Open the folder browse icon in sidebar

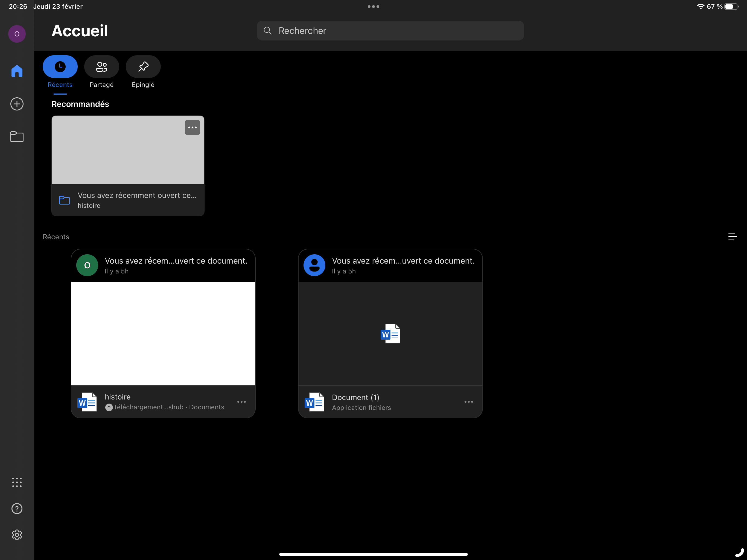(x=17, y=137)
